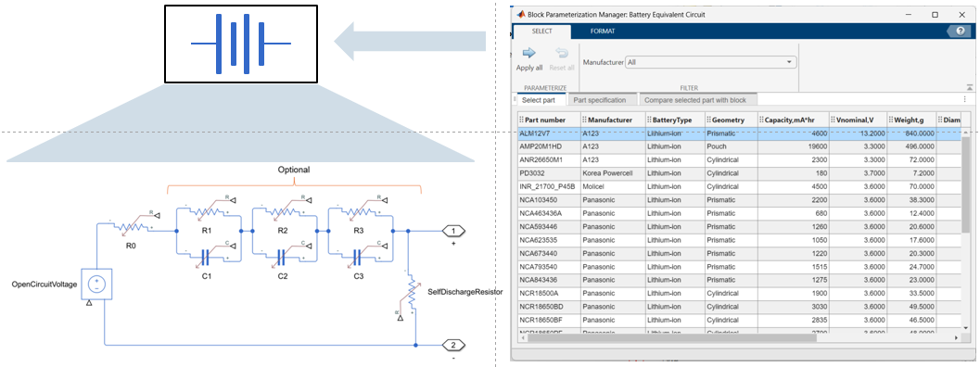Collapse the toolstrip with the minimize arrow
This screenshot has height=367, width=980.
[x=970, y=88]
